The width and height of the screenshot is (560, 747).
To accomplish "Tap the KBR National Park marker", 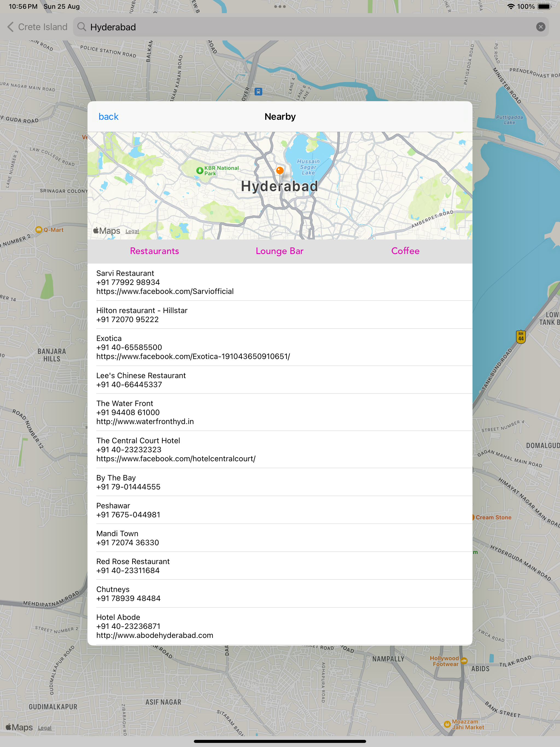I will coord(200,171).
